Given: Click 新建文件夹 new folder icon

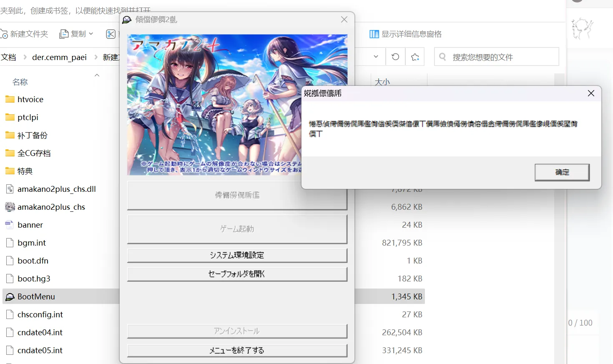Looking at the screenshot, I should coord(4,34).
